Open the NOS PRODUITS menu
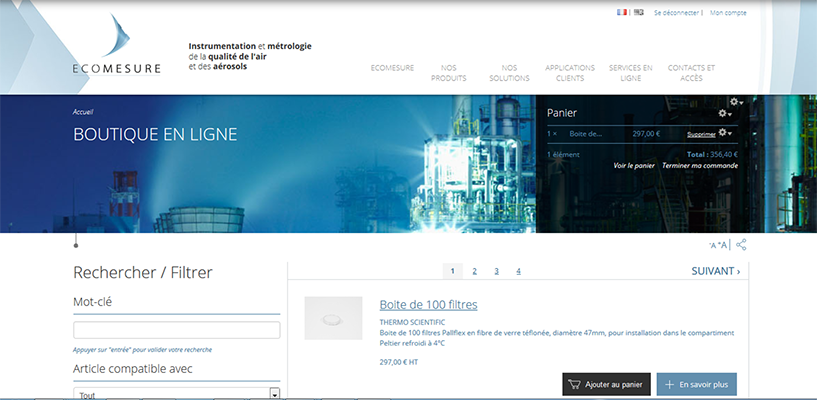The width and height of the screenshot is (817, 400). coord(449,73)
